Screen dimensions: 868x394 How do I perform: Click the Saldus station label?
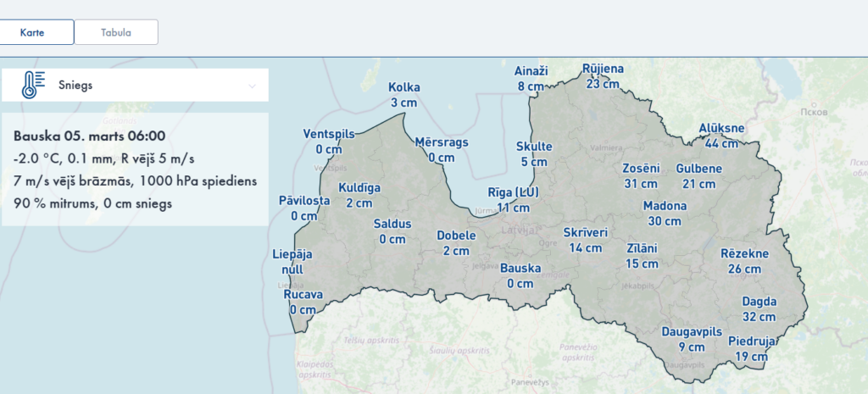[392, 231]
